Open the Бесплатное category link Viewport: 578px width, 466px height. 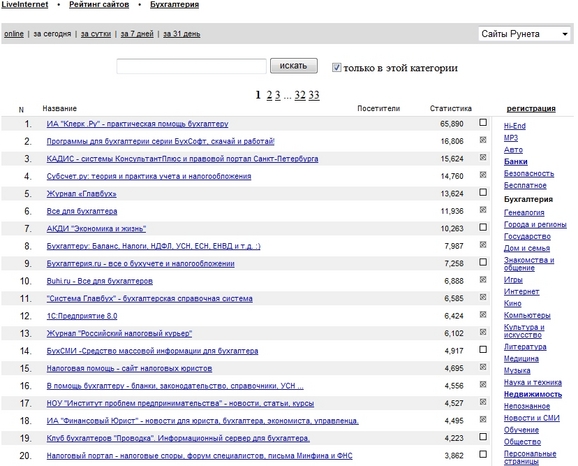pos(525,185)
